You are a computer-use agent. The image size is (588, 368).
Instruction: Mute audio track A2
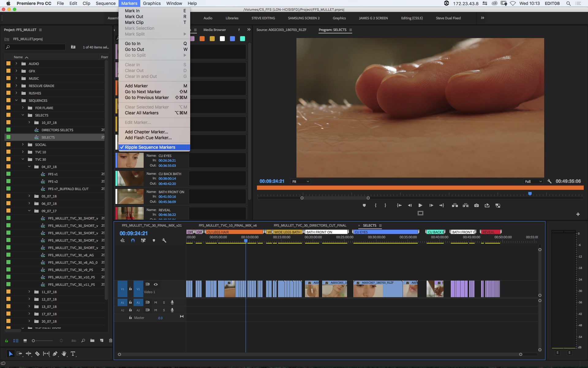click(x=156, y=310)
